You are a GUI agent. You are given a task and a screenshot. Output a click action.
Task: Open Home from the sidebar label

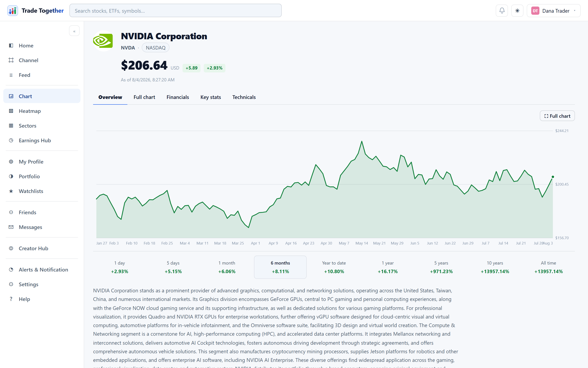coord(26,46)
